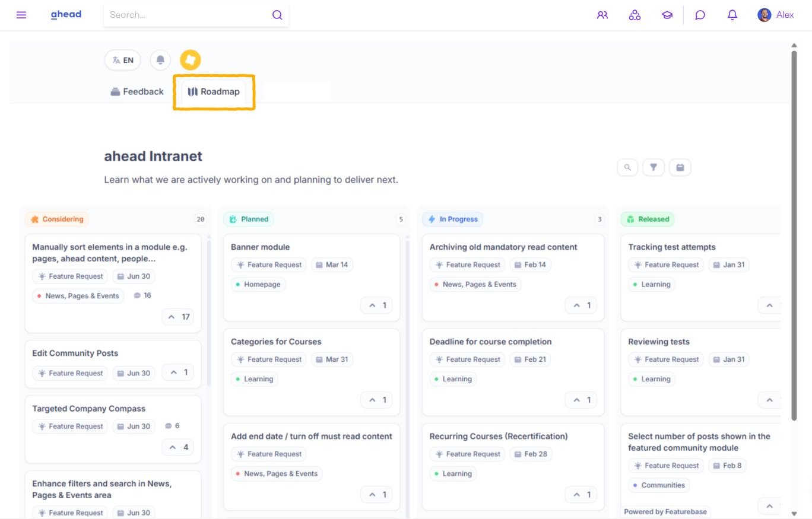Screen dimensions: 812x519
Task: Open the Categories for Courses card
Action: pos(276,342)
